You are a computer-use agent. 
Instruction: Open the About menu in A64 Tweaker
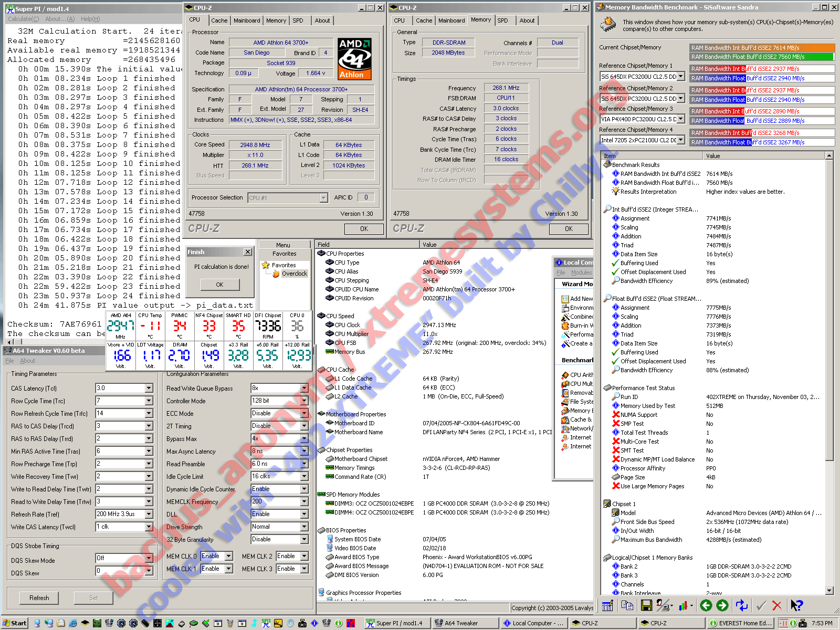coord(28,361)
